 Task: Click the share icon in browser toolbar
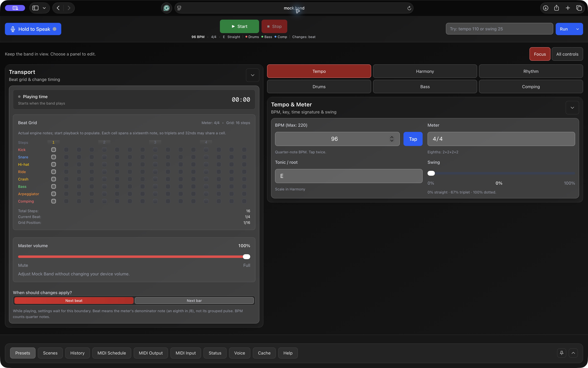coord(557,8)
